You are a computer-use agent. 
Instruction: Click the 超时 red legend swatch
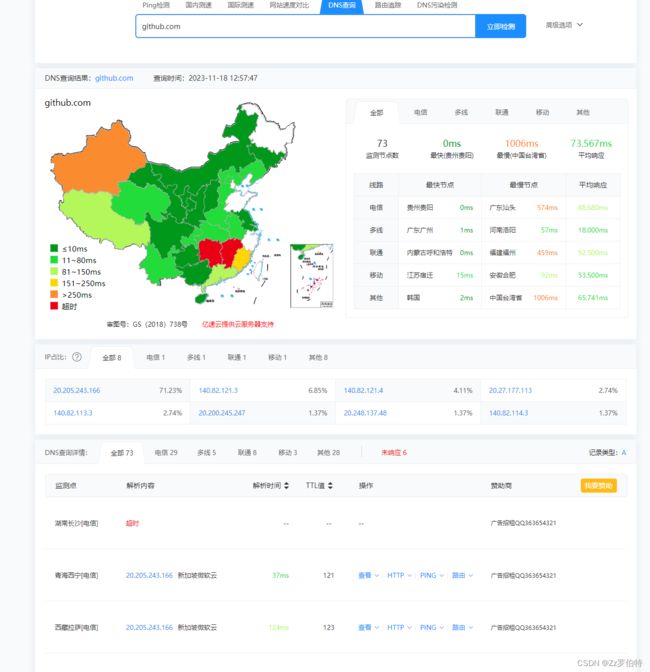[54, 306]
